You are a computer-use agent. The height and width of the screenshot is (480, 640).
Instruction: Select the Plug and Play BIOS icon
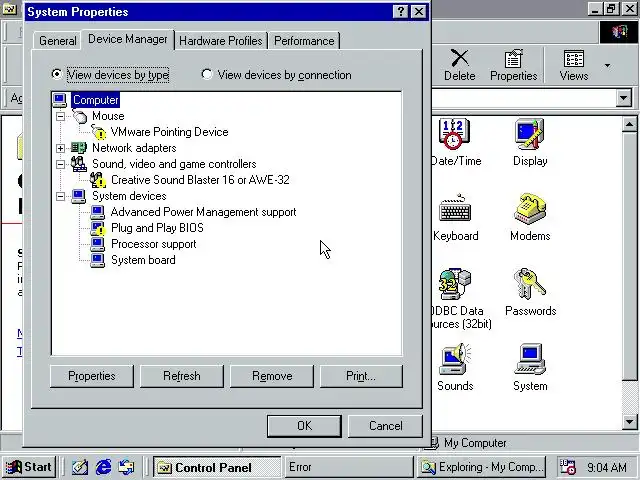click(98, 228)
